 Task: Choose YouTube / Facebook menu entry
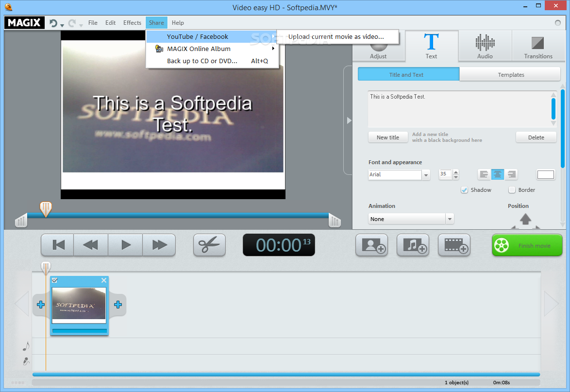[212, 36]
